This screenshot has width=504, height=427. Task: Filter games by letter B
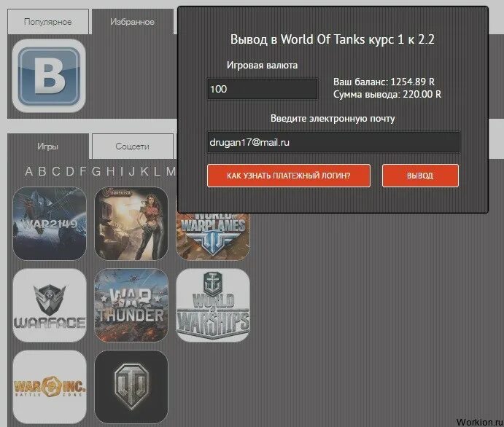tap(42, 171)
